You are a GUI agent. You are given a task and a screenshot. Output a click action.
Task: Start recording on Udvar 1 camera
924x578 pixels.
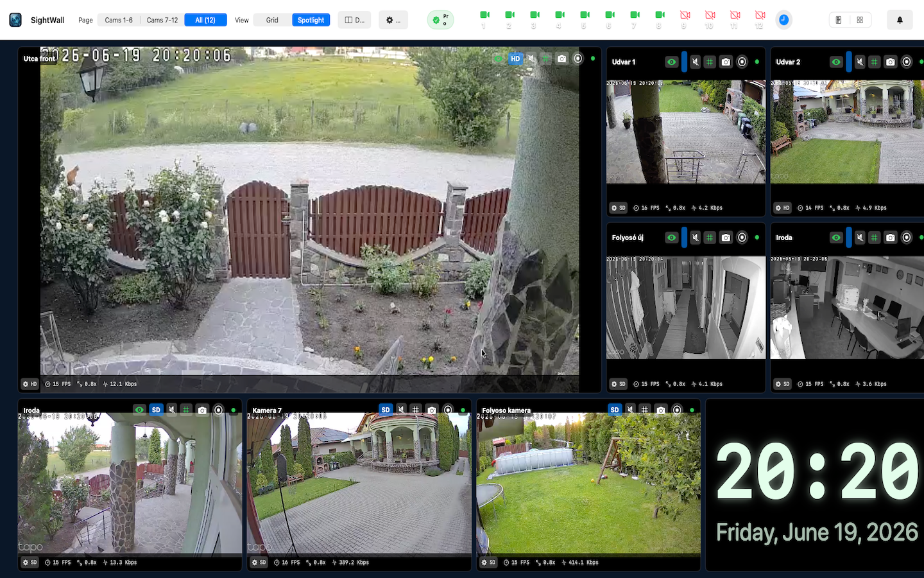(742, 62)
